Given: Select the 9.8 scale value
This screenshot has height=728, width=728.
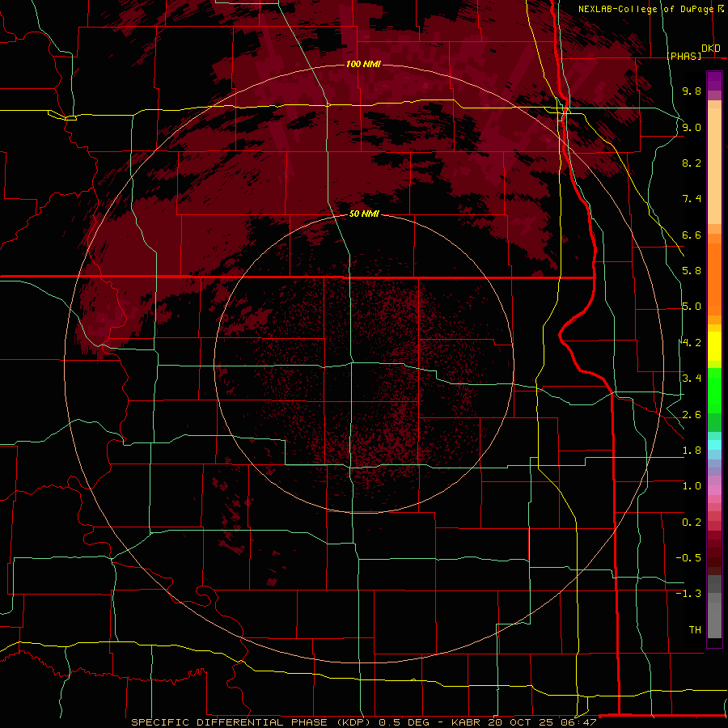Looking at the screenshot, I should 692,91.
